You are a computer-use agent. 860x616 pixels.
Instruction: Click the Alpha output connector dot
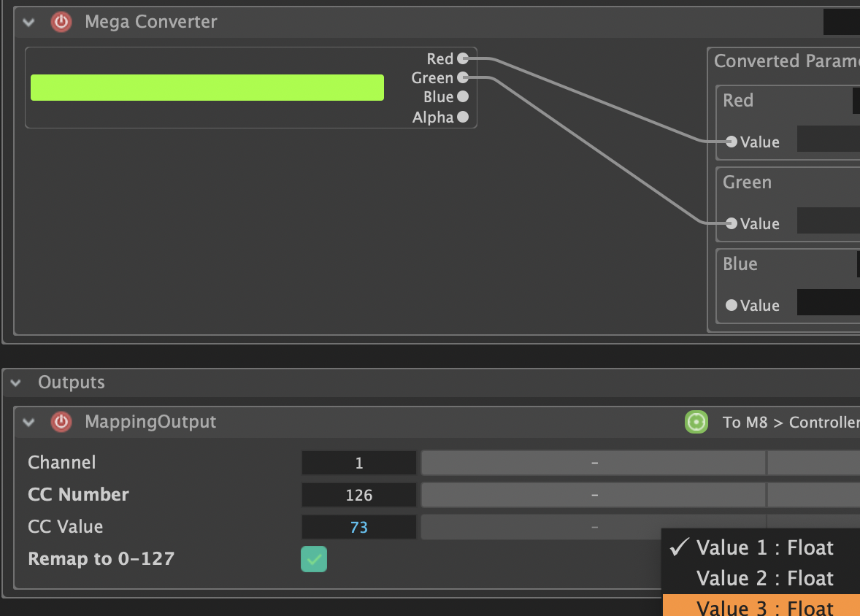pyautogui.click(x=463, y=117)
